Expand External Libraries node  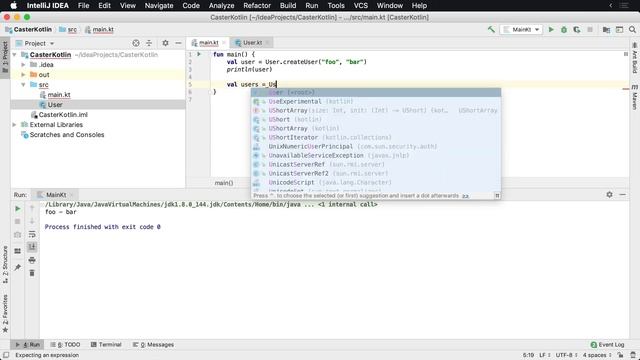point(15,124)
